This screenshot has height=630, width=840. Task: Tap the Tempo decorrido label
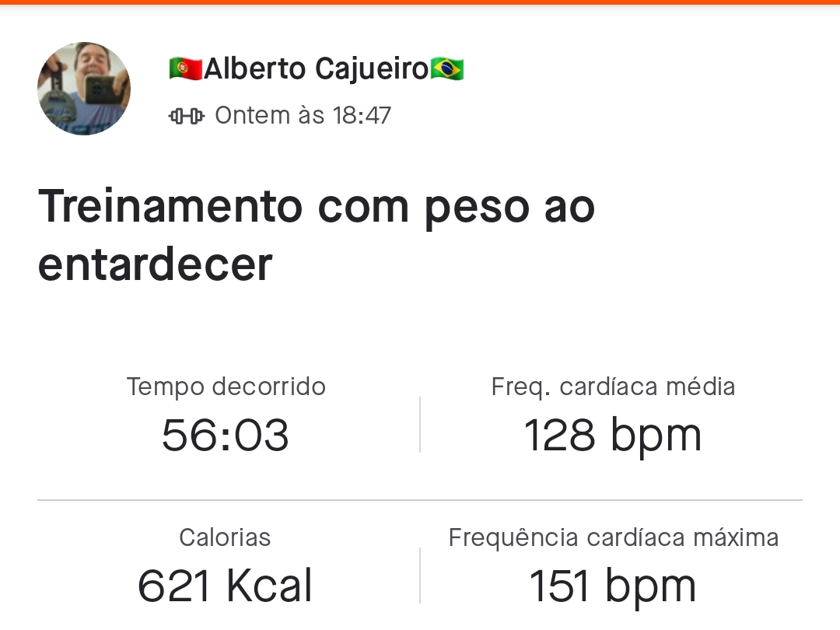coord(226,387)
